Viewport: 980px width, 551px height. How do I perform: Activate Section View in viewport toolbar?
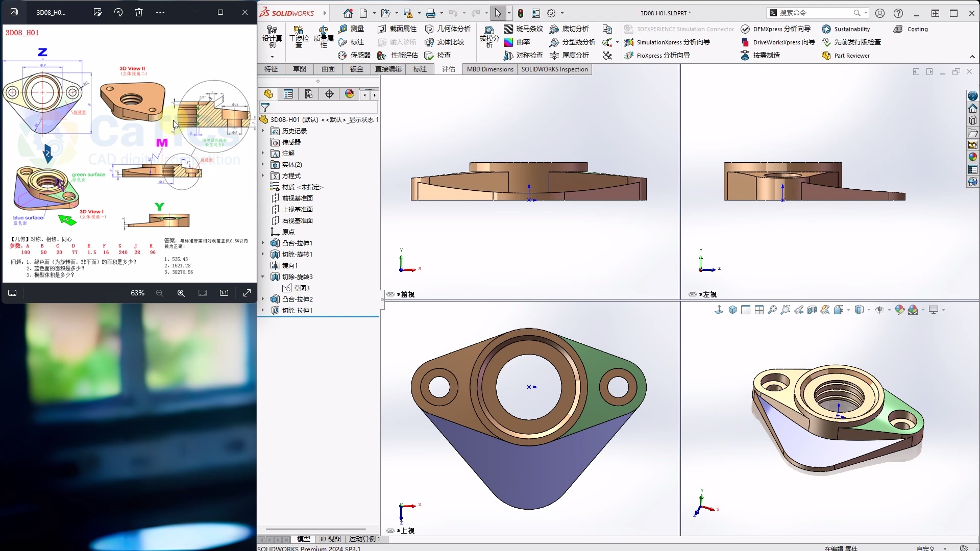click(812, 310)
